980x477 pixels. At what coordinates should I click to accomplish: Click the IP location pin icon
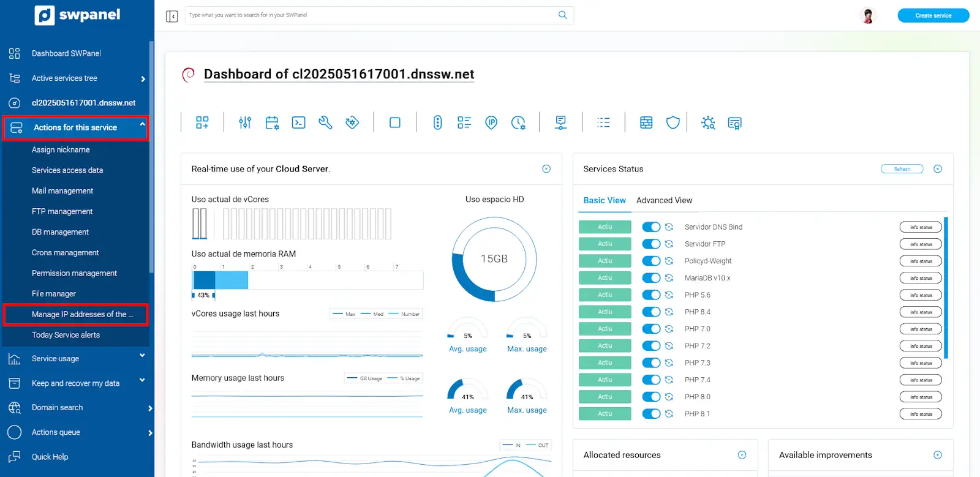coord(491,122)
